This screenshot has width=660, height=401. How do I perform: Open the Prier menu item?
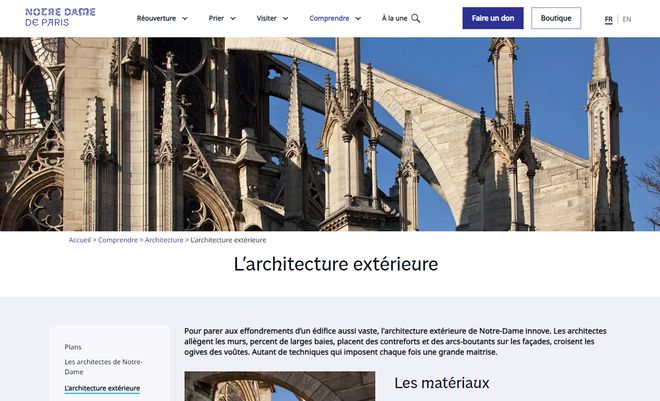click(216, 18)
